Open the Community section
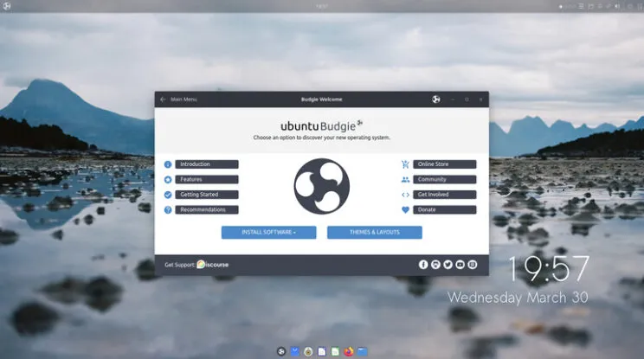 tap(444, 179)
